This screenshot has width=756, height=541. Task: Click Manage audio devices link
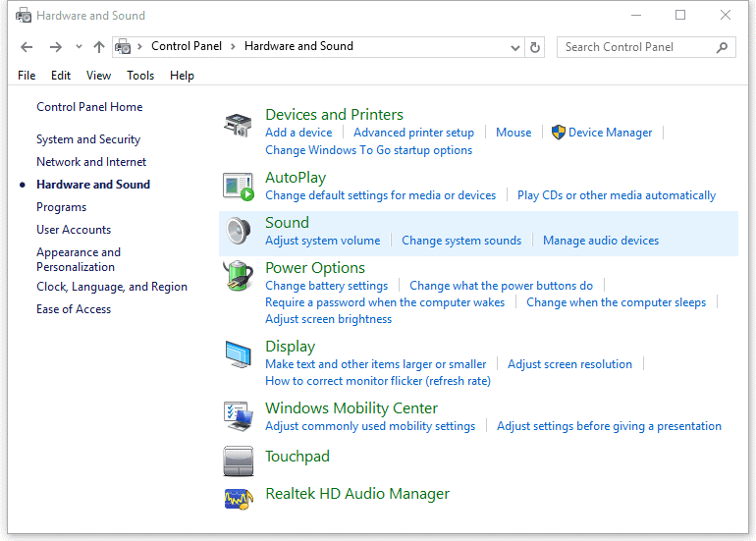[x=601, y=241]
